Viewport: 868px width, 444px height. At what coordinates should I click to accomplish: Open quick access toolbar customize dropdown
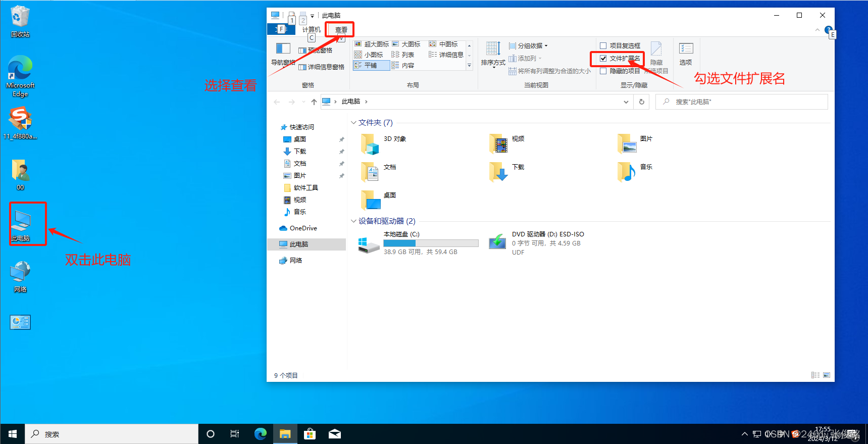click(x=312, y=16)
